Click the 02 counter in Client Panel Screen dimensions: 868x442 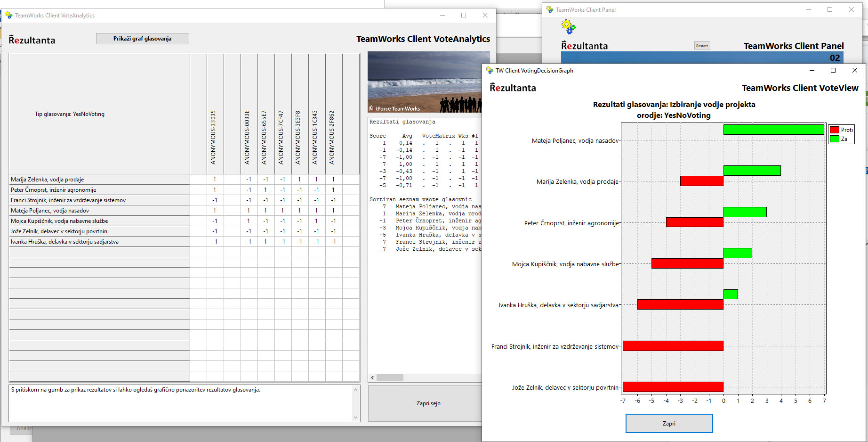835,57
